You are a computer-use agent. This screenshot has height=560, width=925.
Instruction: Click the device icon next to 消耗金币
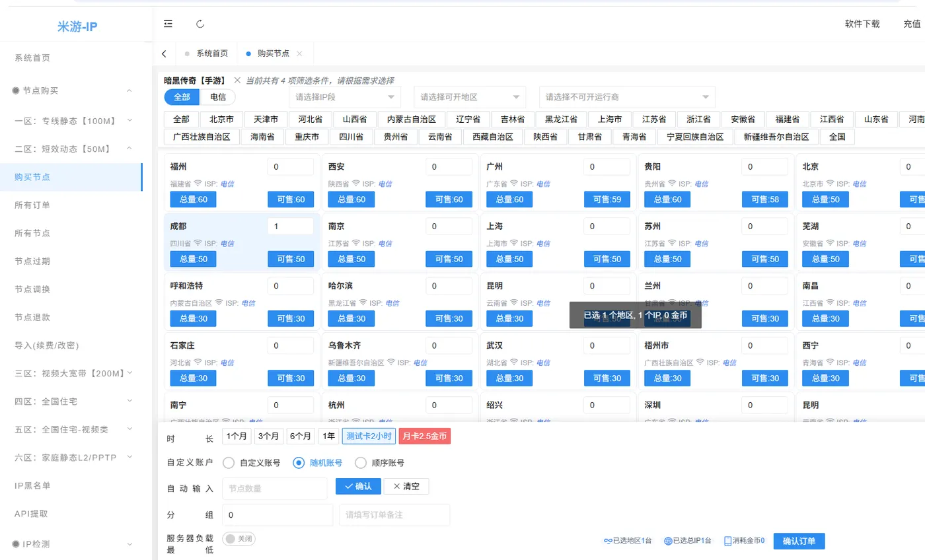[728, 541]
